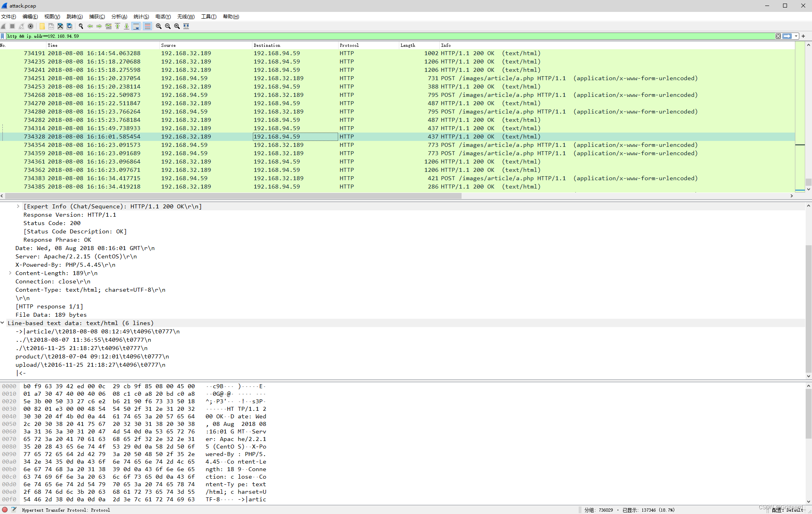Select the X-Powered-By: PHP/5.4.45 line
The width and height of the screenshot is (812, 514).
click(x=65, y=265)
